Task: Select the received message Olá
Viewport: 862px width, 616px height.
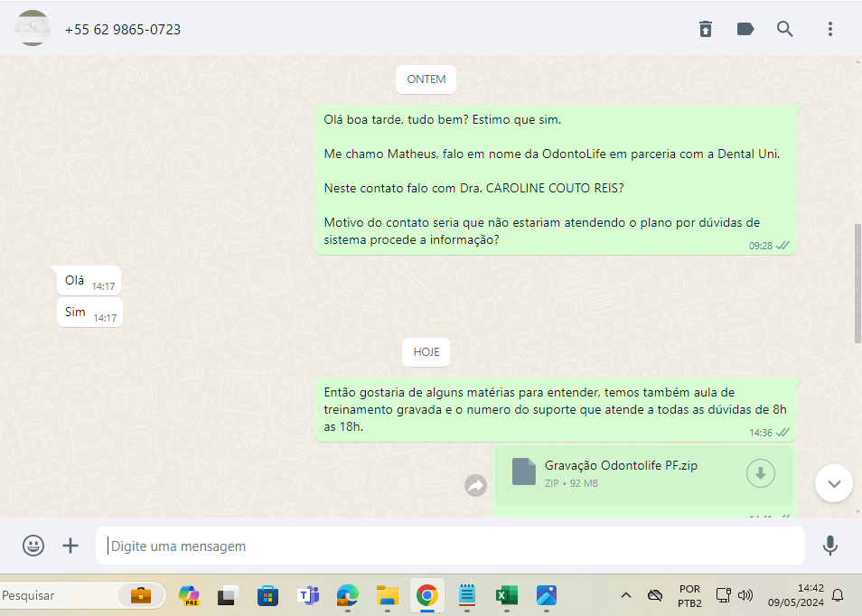Action: (x=89, y=281)
